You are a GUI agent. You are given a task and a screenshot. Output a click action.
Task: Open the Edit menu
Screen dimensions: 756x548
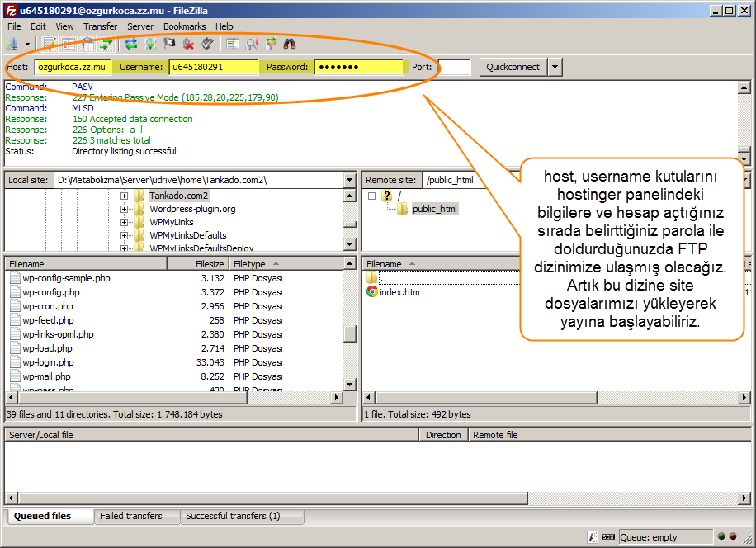pyautogui.click(x=38, y=26)
